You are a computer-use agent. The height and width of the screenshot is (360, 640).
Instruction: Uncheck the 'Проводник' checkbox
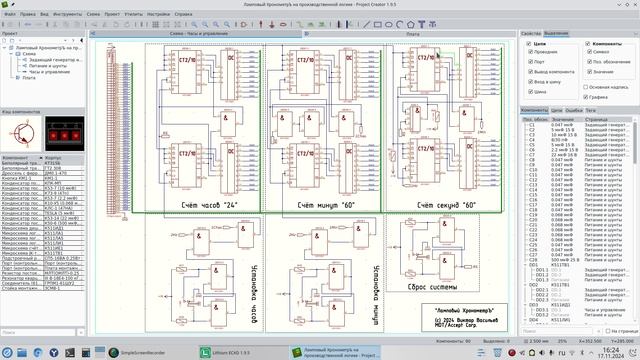pyautogui.click(x=531, y=52)
